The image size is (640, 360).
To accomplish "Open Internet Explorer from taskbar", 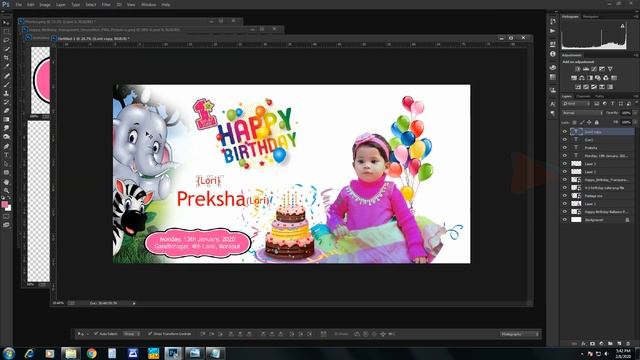I will click(29, 353).
